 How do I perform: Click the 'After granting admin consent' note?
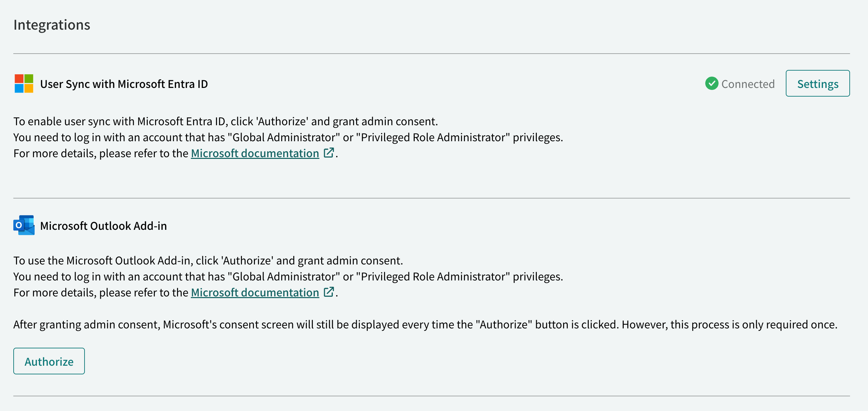pyautogui.click(x=425, y=325)
